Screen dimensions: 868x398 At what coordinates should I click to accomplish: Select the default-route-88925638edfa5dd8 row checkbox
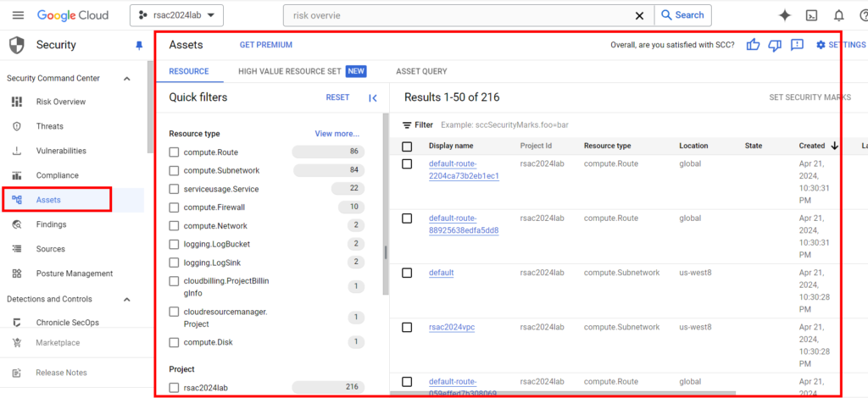(407, 218)
